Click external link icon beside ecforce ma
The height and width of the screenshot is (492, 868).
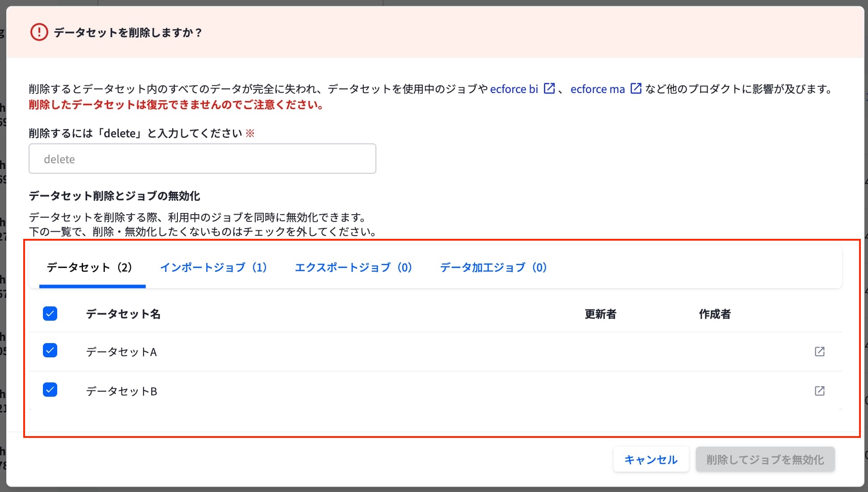[x=636, y=88]
